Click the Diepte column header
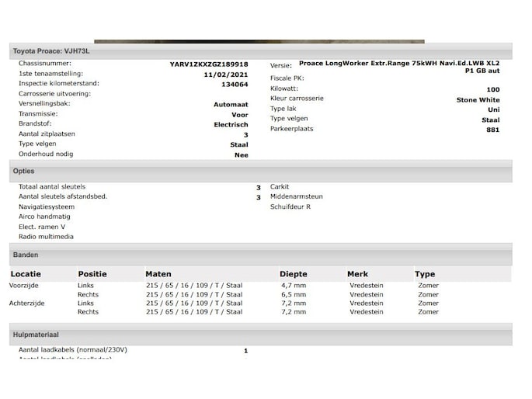The image size is (532, 399). tap(293, 274)
